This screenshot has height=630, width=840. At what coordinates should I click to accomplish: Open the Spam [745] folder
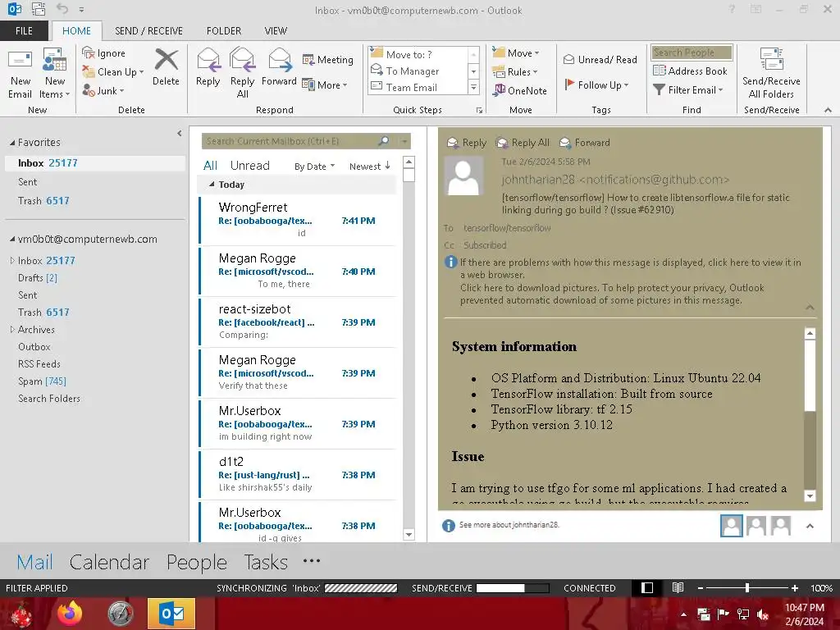point(43,381)
